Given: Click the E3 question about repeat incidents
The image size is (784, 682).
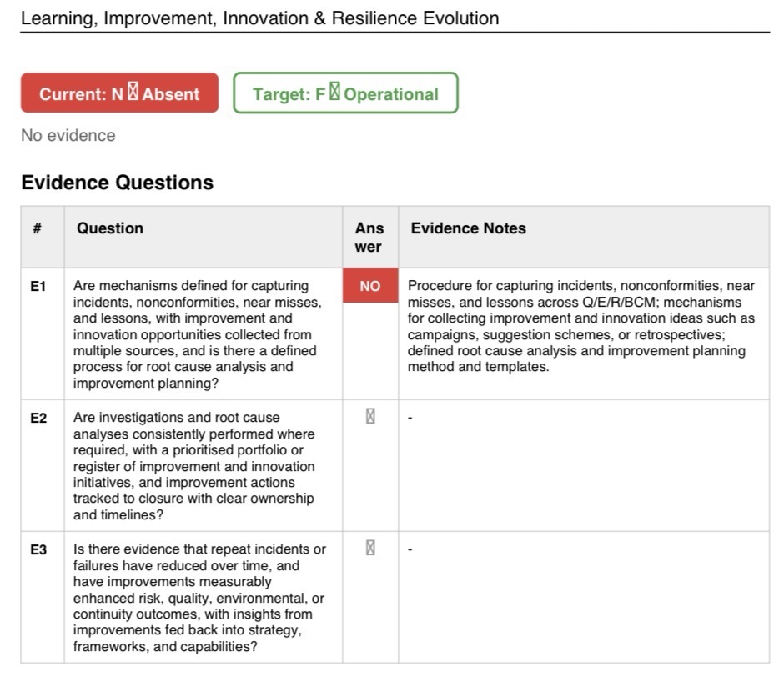Looking at the screenshot, I should [199, 598].
